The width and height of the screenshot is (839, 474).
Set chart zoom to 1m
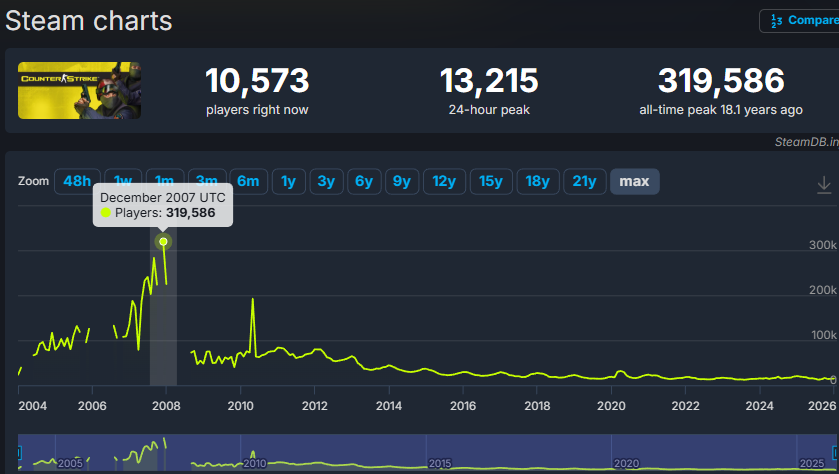[165, 181]
